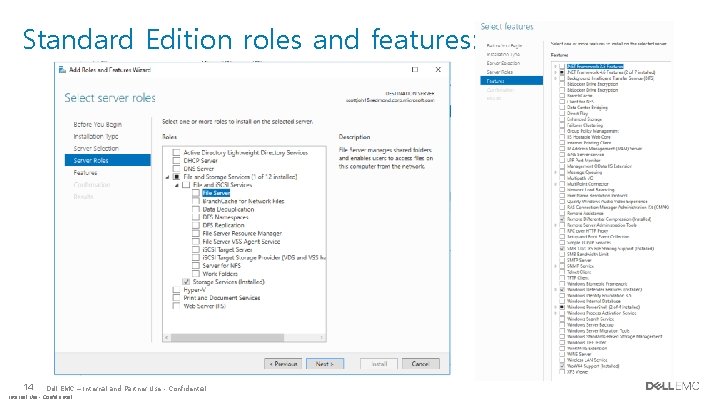Image resolution: width=720 pixels, height=405 pixels.
Task: Expand the SNMP Service feature node
Action: coord(555,266)
